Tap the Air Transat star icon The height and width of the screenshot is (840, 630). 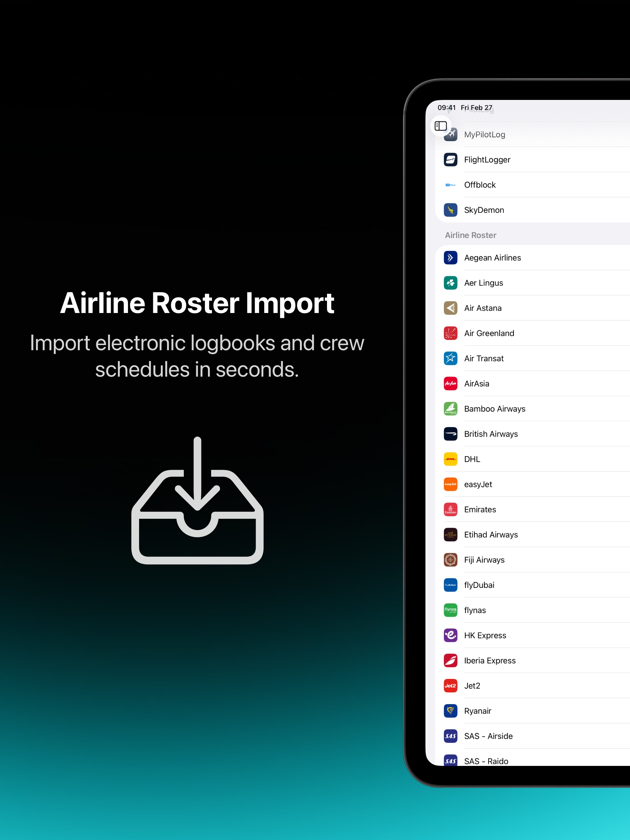(x=451, y=359)
